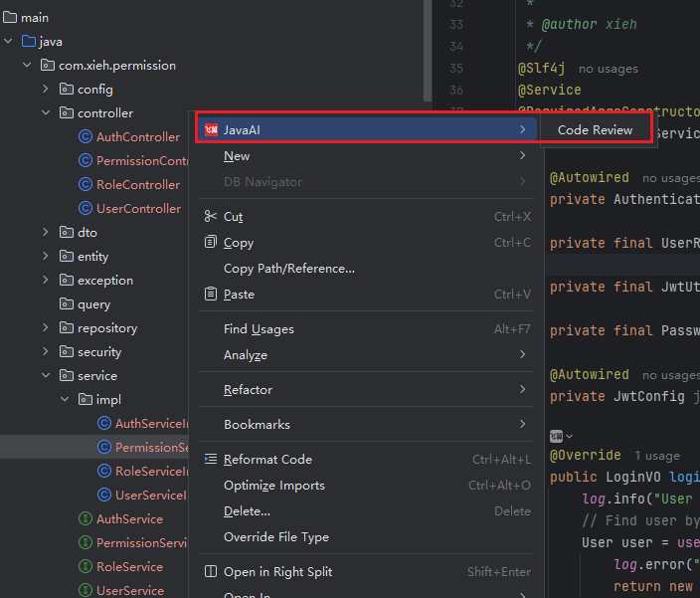The height and width of the screenshot is (598, 700).
Task: Expand the config folder
Action: click(46, 90)
